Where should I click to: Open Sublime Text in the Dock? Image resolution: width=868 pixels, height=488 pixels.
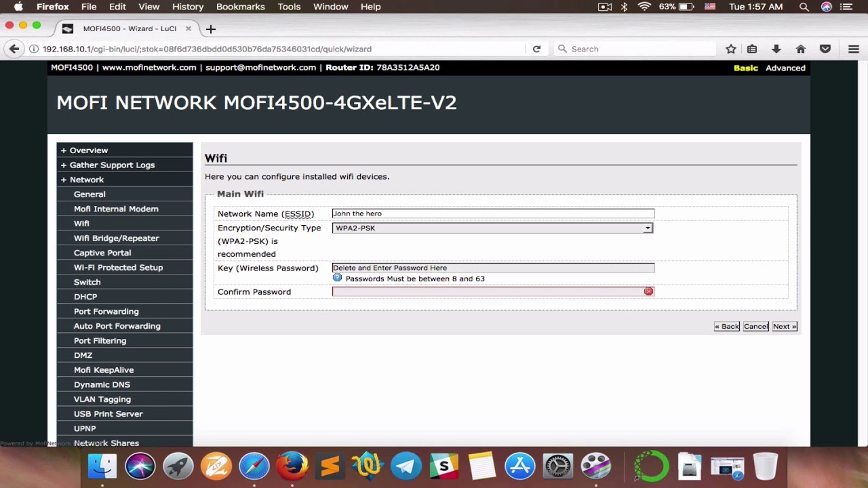point(330,466)
